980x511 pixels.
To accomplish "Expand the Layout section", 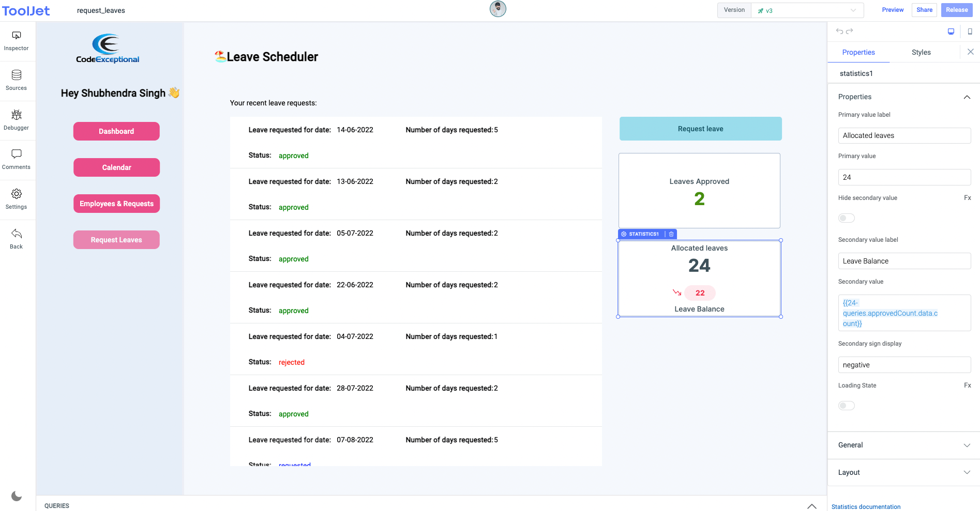I will [x=903, y=472].
